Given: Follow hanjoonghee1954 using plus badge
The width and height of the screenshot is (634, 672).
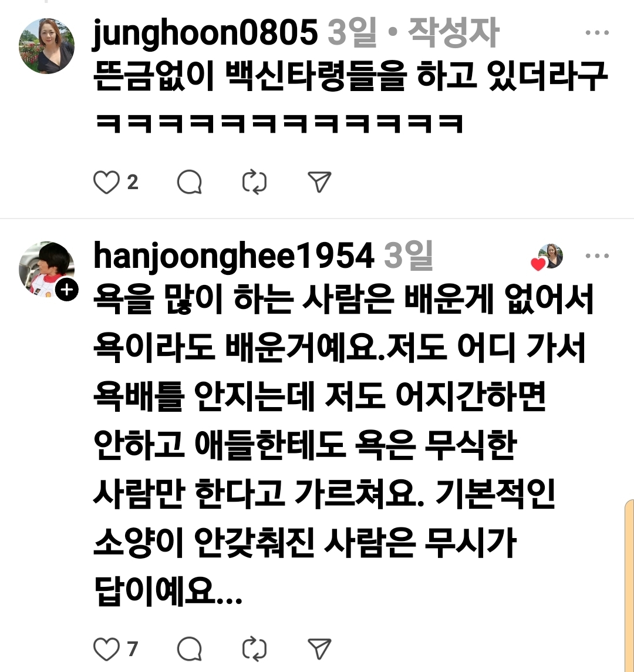Looking at the screenshot, I should [67, 290].
